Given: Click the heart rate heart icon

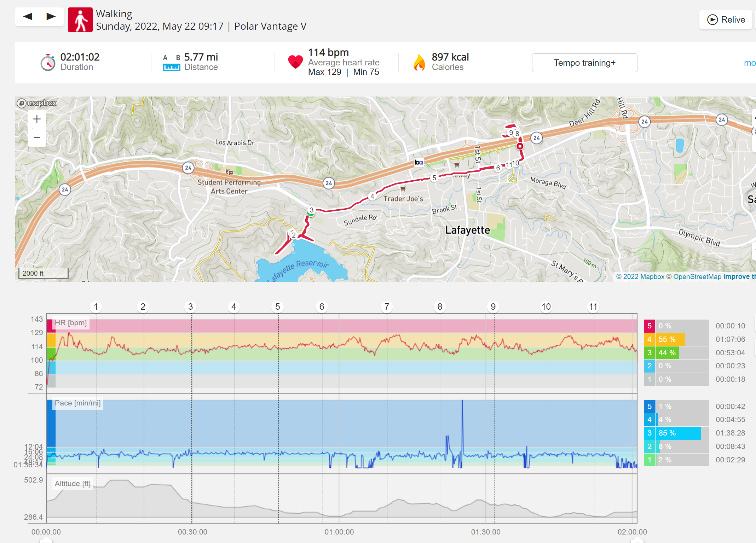Looking at the screenshot, I should 295,62.
